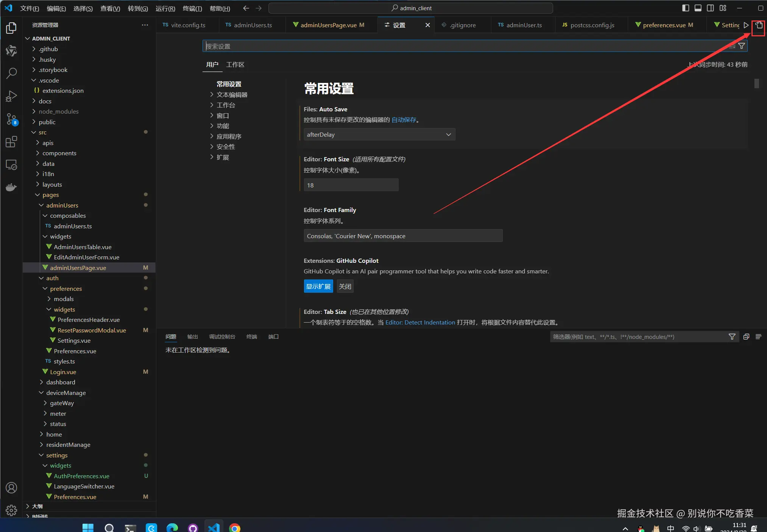Click the Font Family input field
The height and width of the screenshot is (532, 767).
pyautogui.click(x=403, y=236)
